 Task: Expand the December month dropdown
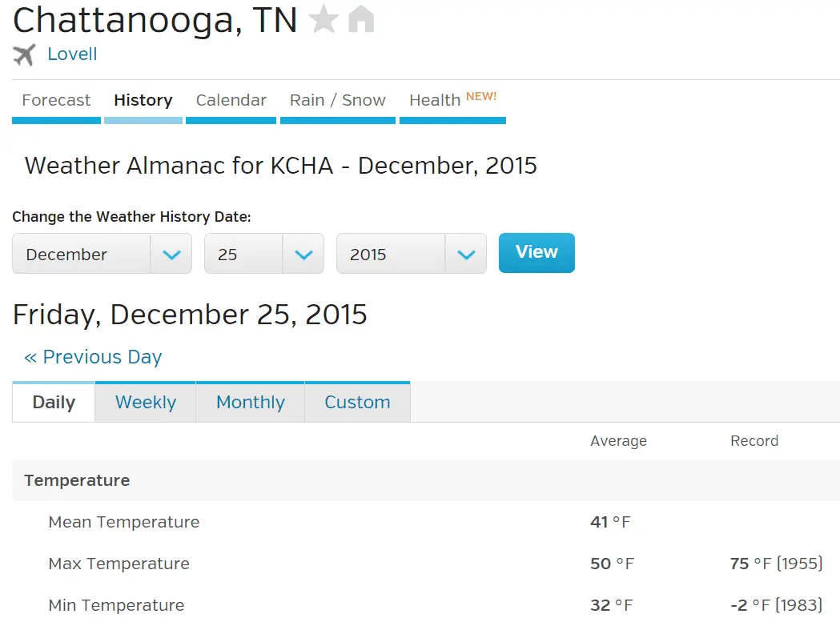coord(102,255)
